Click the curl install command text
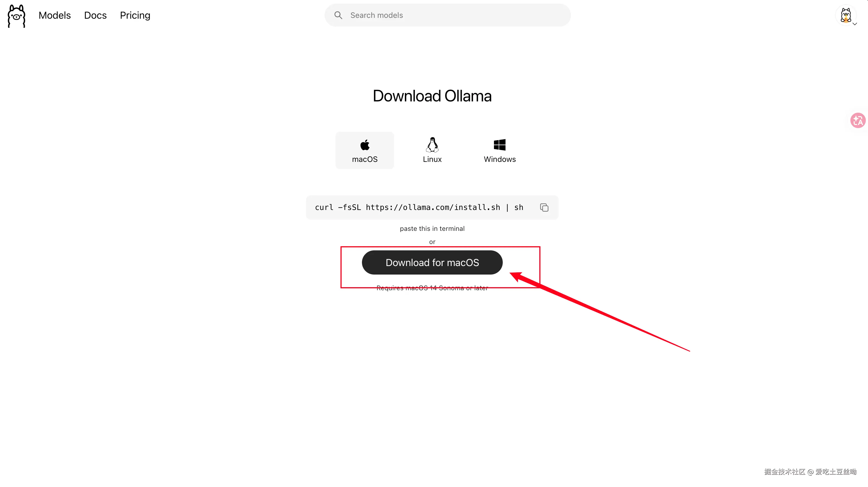Screen dimensions: 868x487 point(419,207)
